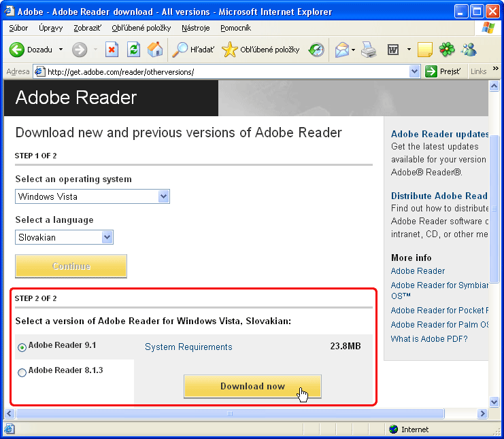This screenshot has height=439, width=504.
Task: Click the Mail envelope icon
Action: click(x=342, y=50)
